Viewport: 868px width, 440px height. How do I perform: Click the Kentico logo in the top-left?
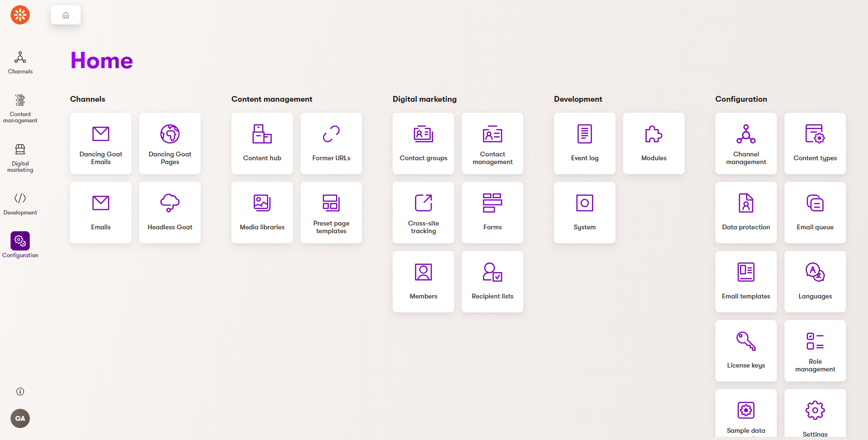click(20, 15)
